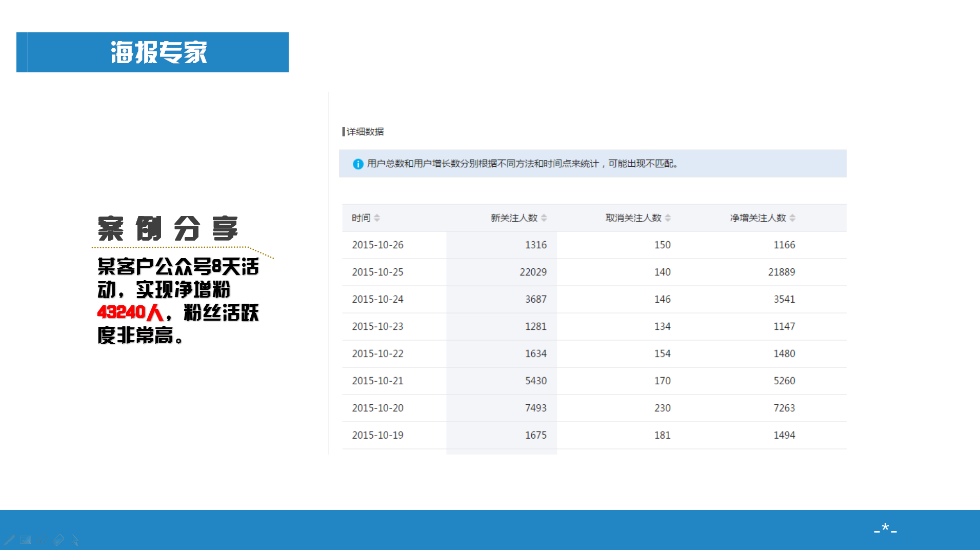The width and height of the screenshot is (980, 550).
Task: Click the date 2015-10-20
Action: coord(377,408)
